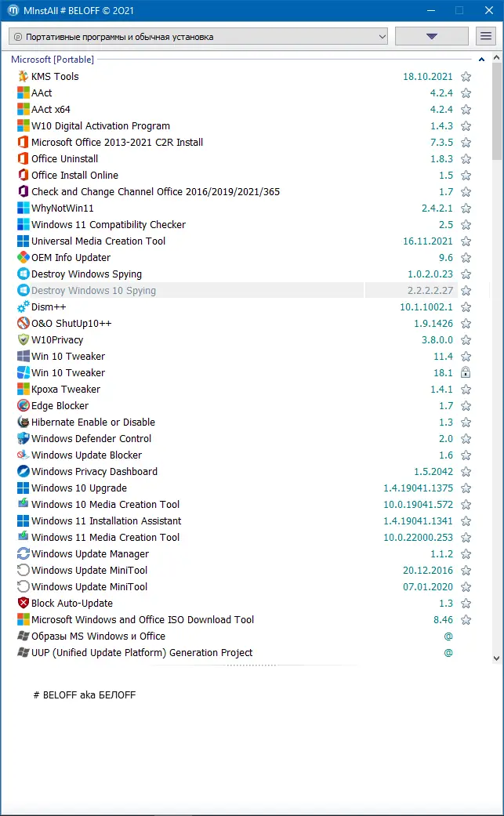Click the version 1.5.2042 value
Image resolution: width=504 pixels, height=816 pixels.
(433, 471)
